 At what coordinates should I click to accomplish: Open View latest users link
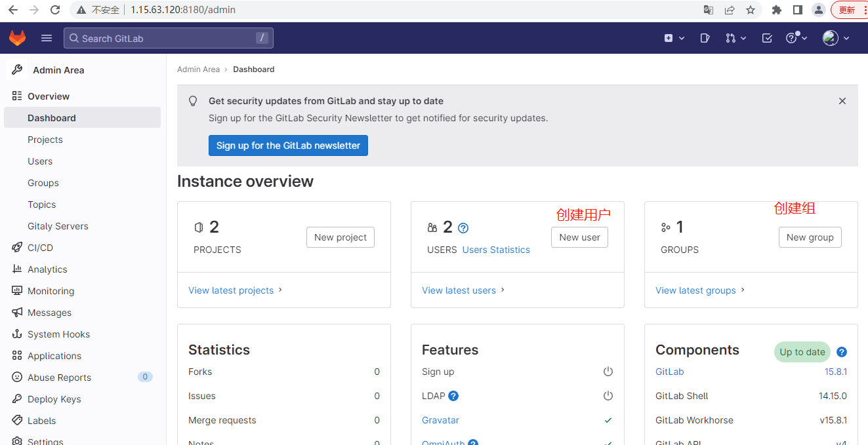click(464, 290)
